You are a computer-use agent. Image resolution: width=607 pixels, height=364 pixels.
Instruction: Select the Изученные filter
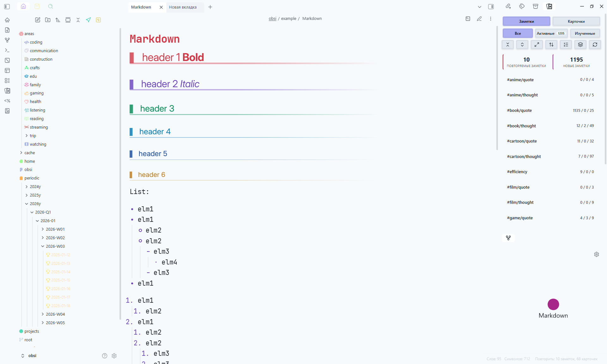click(585, 33)
